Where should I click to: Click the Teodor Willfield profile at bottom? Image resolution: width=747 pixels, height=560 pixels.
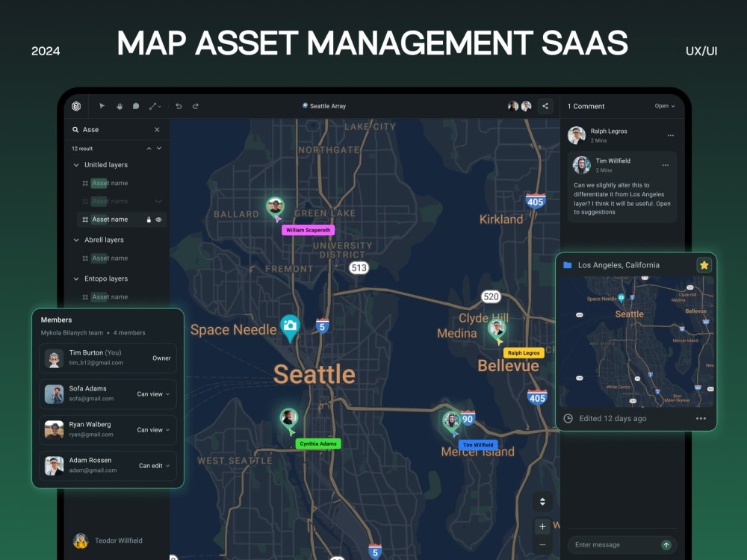[108, 541]
